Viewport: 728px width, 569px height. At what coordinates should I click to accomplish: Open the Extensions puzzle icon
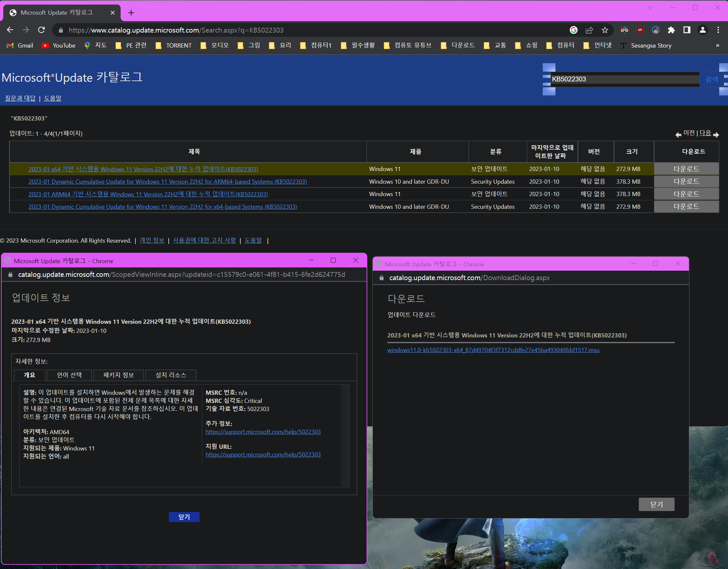pos(671,30)
